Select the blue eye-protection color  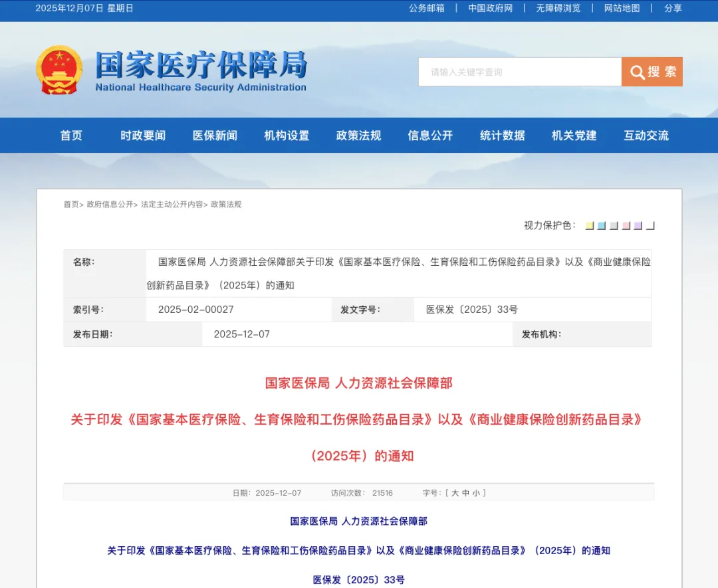(601, 226)
